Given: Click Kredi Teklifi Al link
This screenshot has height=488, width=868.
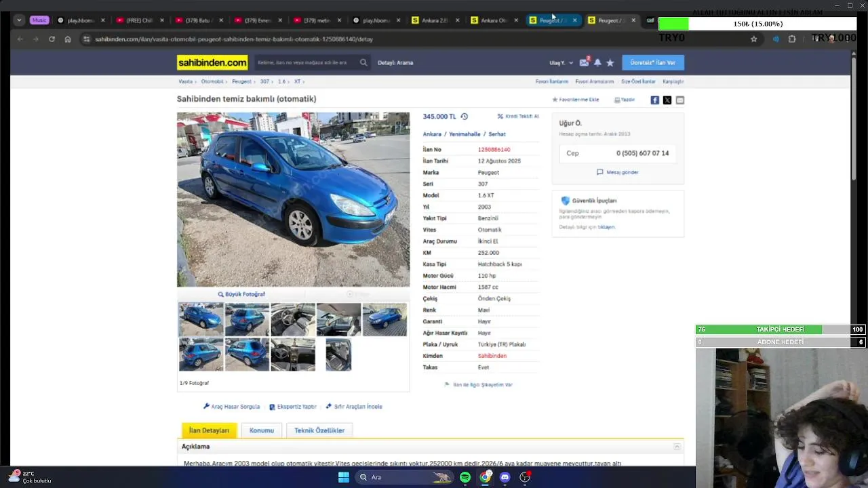Looking at the screenshot, I should [x=518, y=117].
